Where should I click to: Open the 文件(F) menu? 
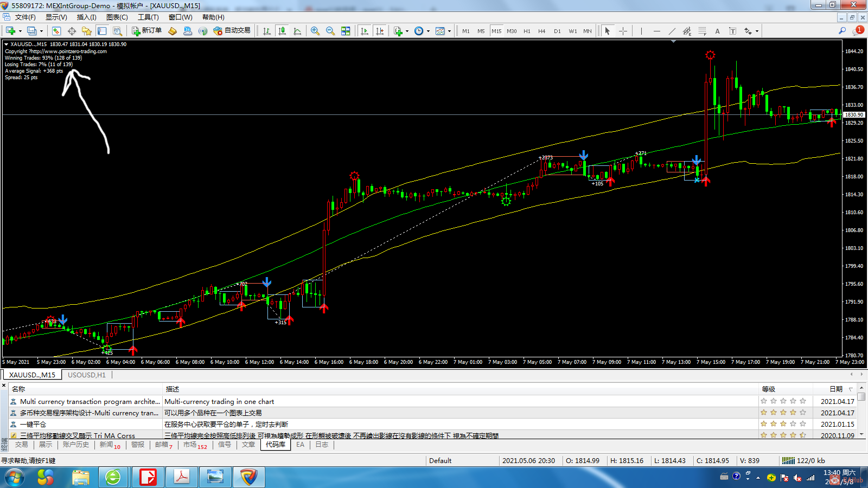[x=25, y=17]
